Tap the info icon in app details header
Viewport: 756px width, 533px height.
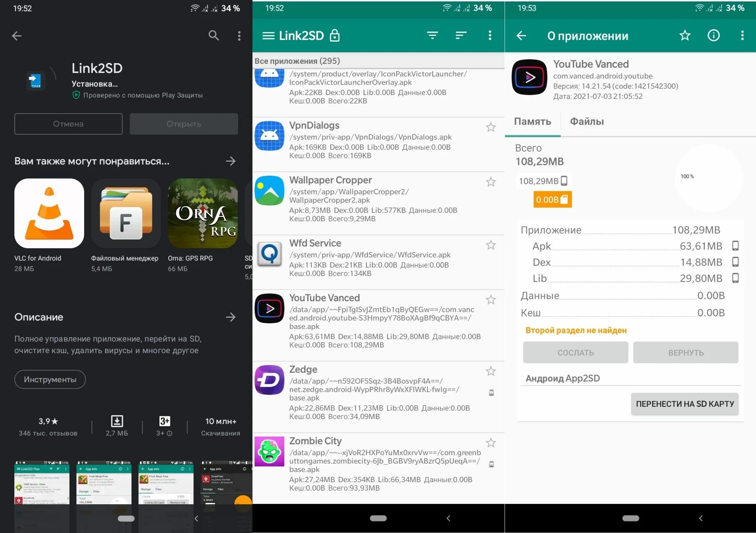coord(713,35)
